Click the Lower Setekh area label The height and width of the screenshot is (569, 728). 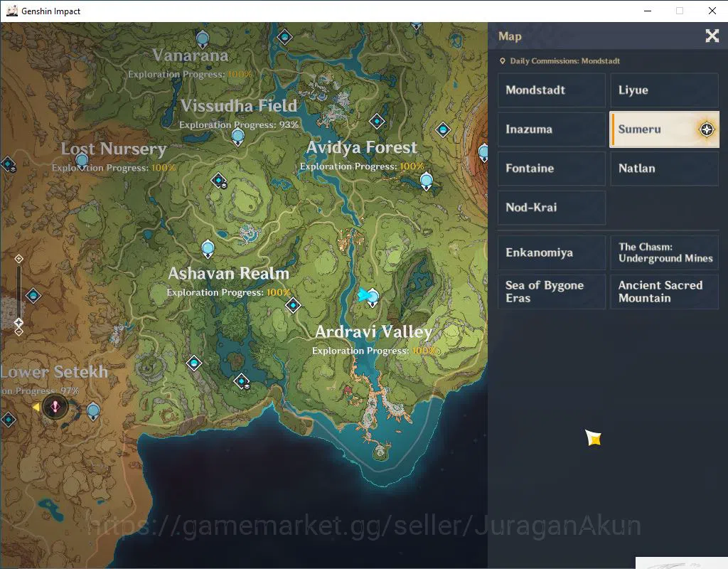coord(54,372)
